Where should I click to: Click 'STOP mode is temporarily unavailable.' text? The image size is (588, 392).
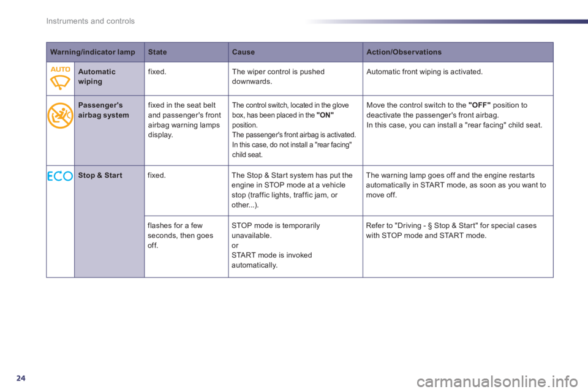coord(276,230)
